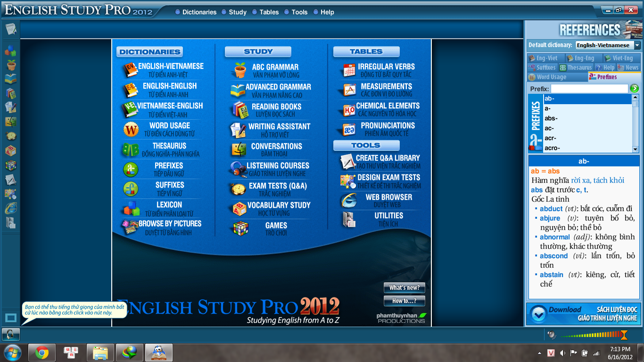Launch Games via sidebar Rubik's cube icon
This screenshot has width=644, height=362.
[x=10, y=165]
